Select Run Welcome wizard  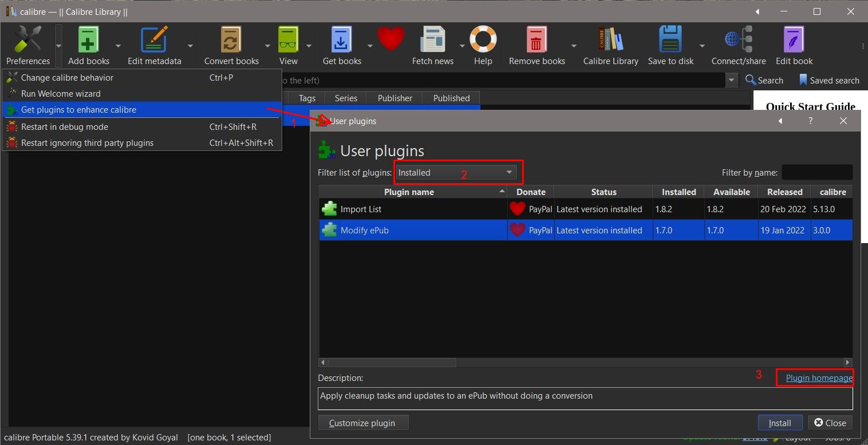pos(142,93)
